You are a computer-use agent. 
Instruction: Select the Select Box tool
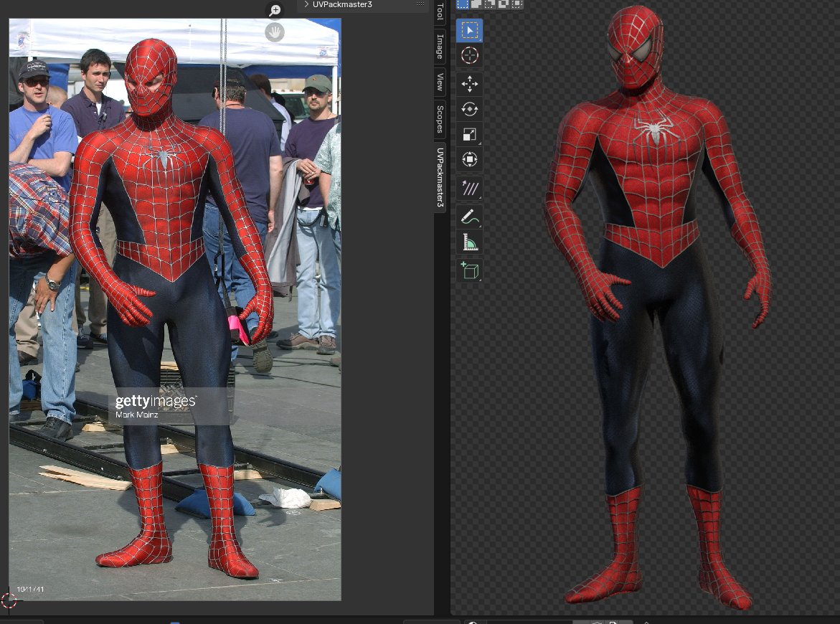[x=470, y=31]
